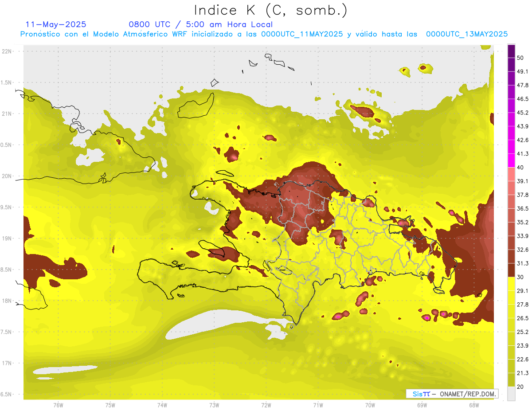Click the '22N' latitude label
The image size is (532, 411).
tap(7, 51)
